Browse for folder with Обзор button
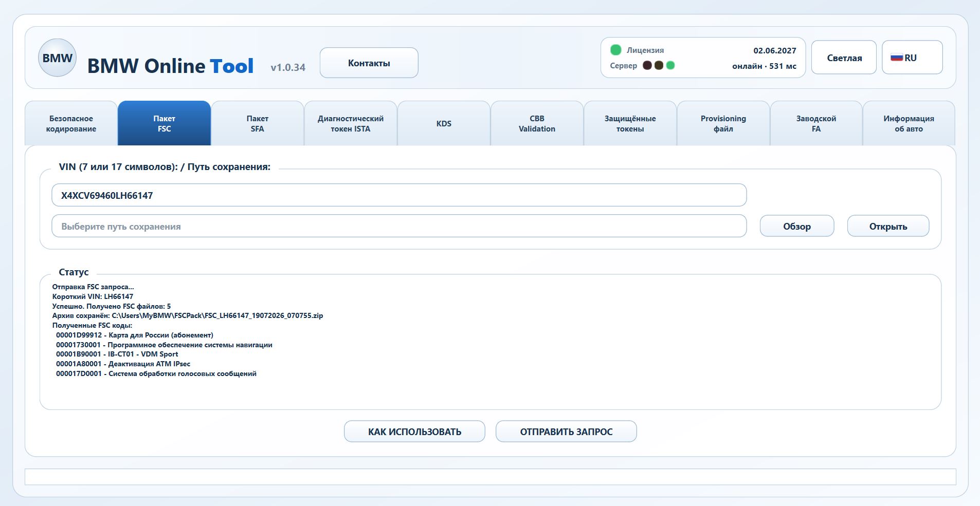The image size is (980, 506). (x=797, y=226)
